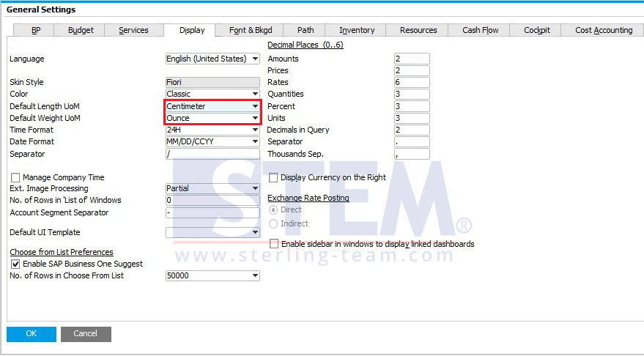Open the Font & Bkgd tab
The image size is (644, 356).
pos(251,30)
